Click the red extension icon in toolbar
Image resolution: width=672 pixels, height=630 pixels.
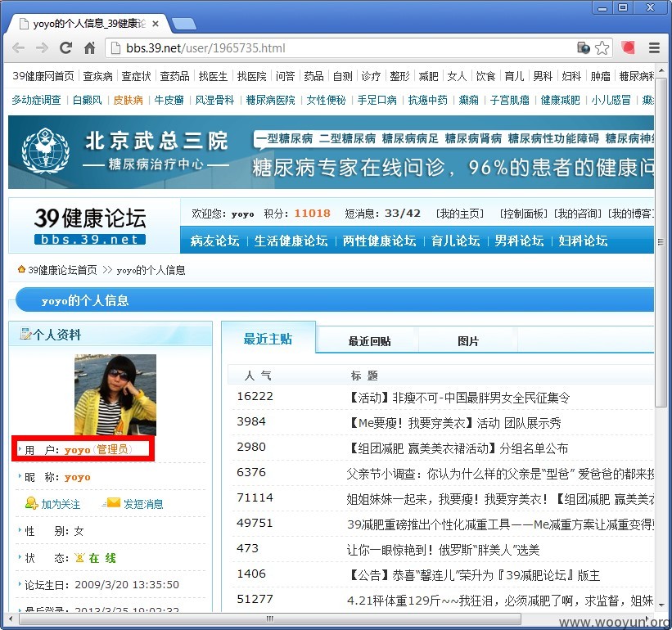click(629, 47)
